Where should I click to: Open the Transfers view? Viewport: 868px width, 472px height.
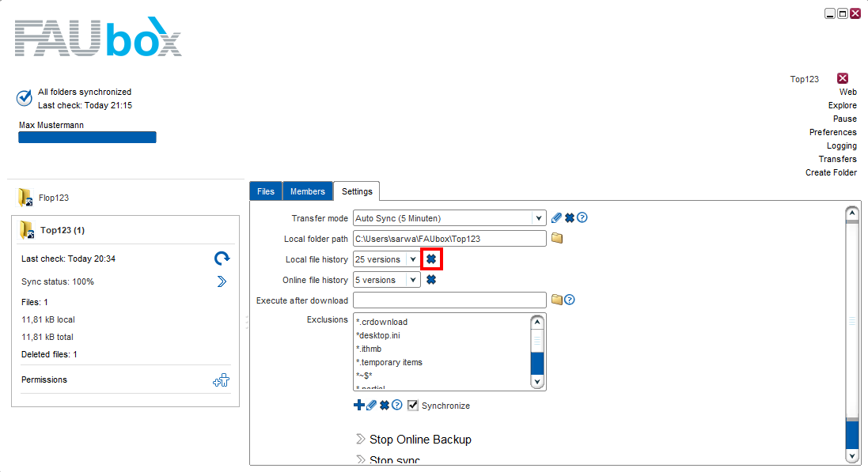point(838,159)
